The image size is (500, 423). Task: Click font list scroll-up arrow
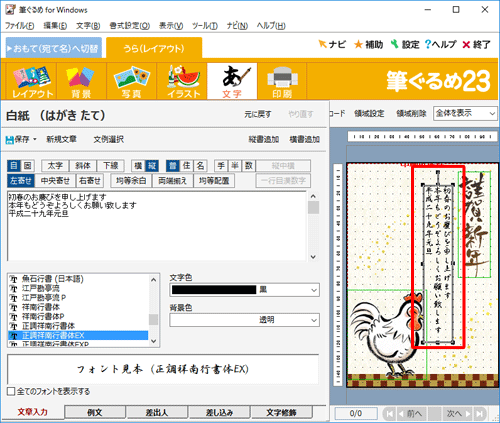tap(153, 280)
